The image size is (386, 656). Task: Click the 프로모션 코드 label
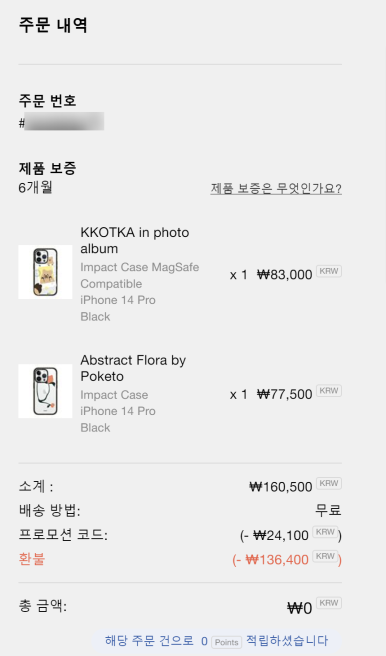coord(63,535)
